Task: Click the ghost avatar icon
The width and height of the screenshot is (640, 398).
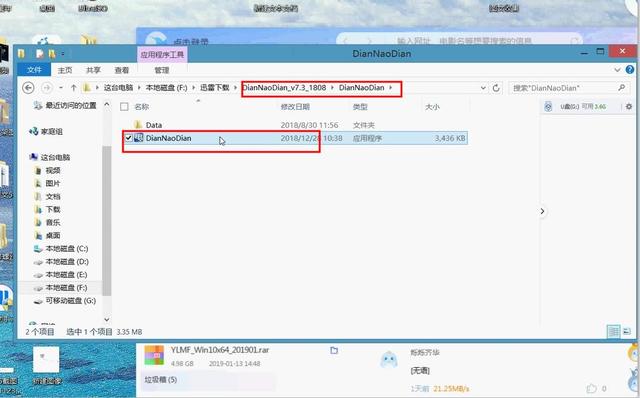Action: (389, 359)
